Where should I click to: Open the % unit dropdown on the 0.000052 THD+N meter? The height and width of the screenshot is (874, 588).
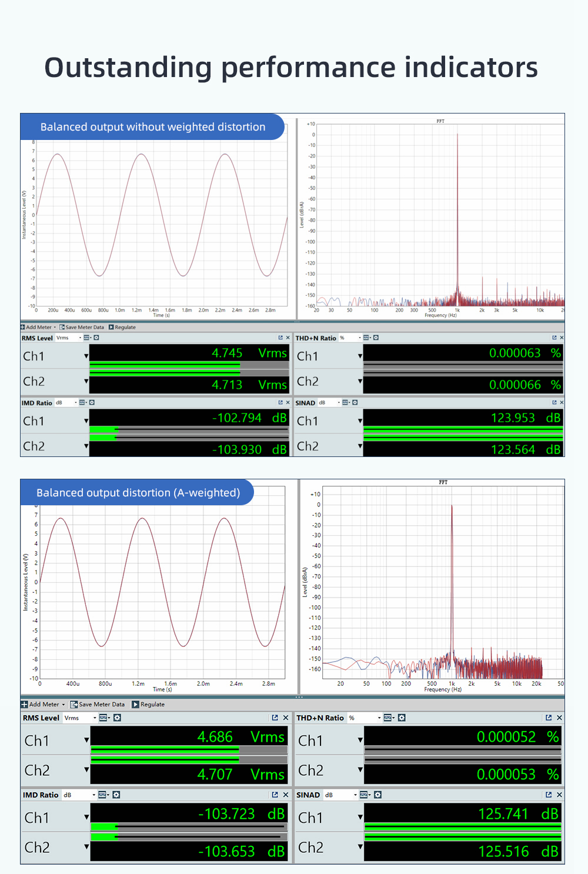tap(379, 718)
